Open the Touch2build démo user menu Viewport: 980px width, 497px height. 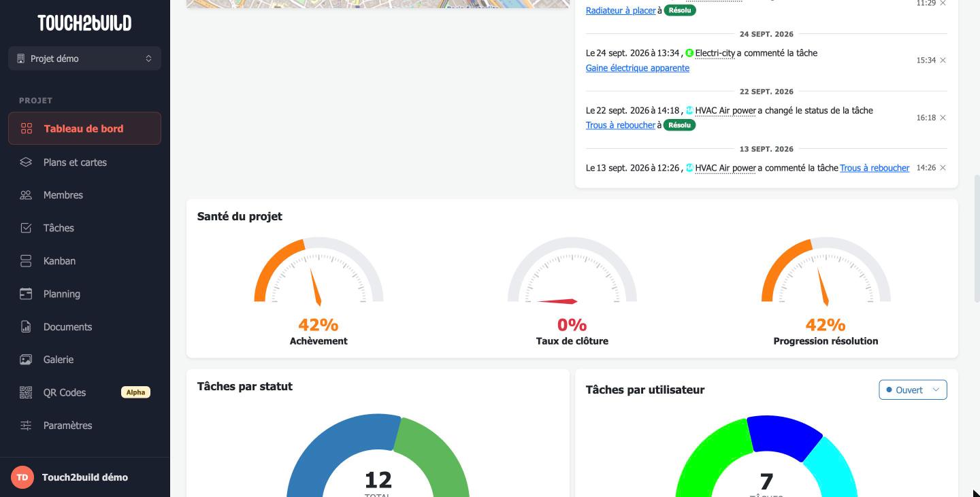pos(84,477)
